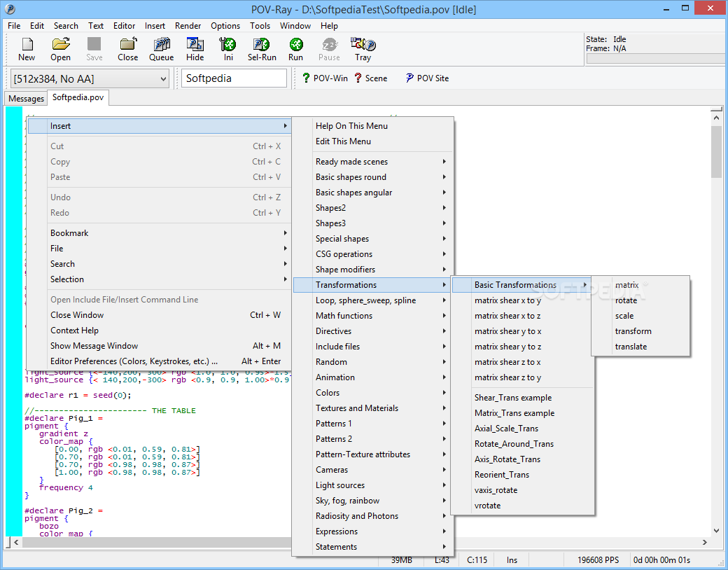Open Editor Preferences entry

[x=160, y=361]
